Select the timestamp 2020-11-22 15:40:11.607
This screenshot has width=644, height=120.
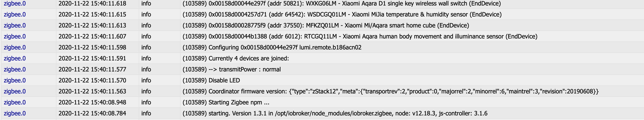(x=92, y=36)
